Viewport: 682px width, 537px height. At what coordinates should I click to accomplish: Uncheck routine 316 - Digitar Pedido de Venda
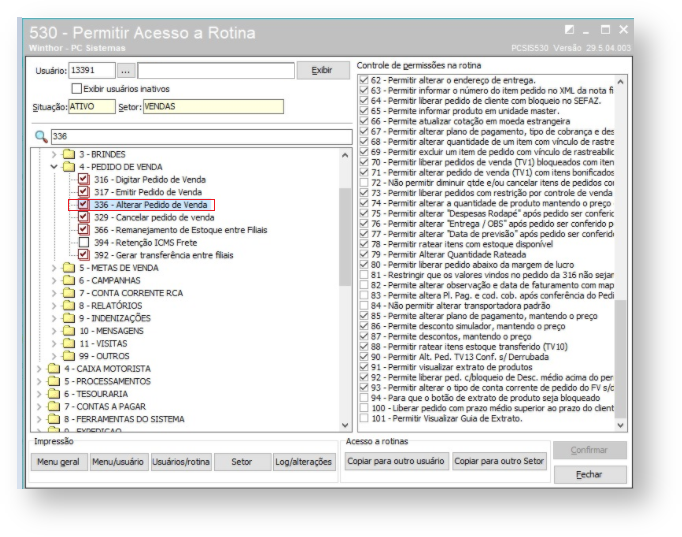pyautogui.click(x=84, y=179)
